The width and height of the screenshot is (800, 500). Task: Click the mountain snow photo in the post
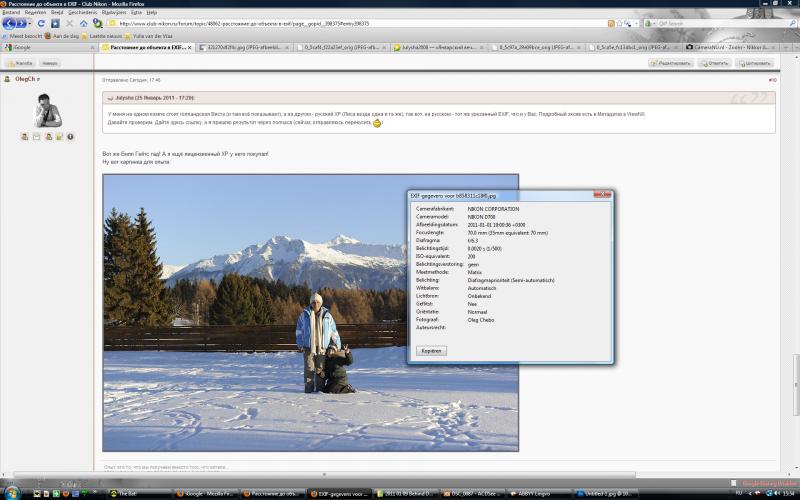point(310,313)
